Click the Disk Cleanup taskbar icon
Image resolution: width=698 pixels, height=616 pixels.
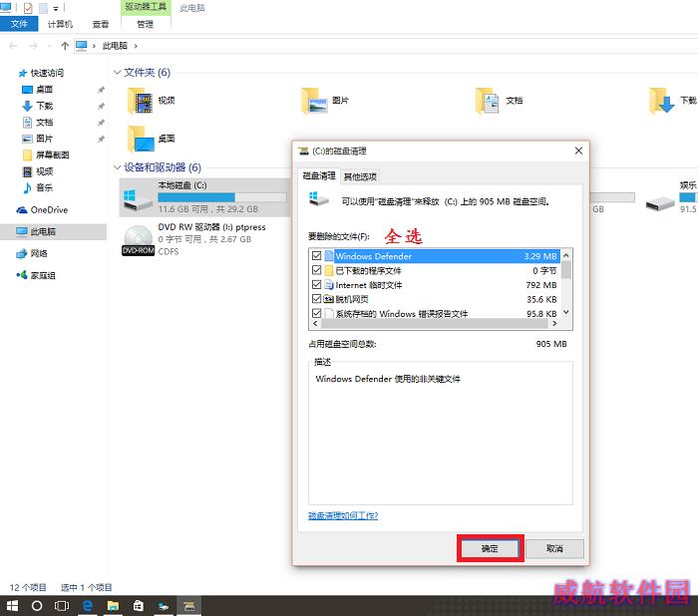tap(189, 606)
